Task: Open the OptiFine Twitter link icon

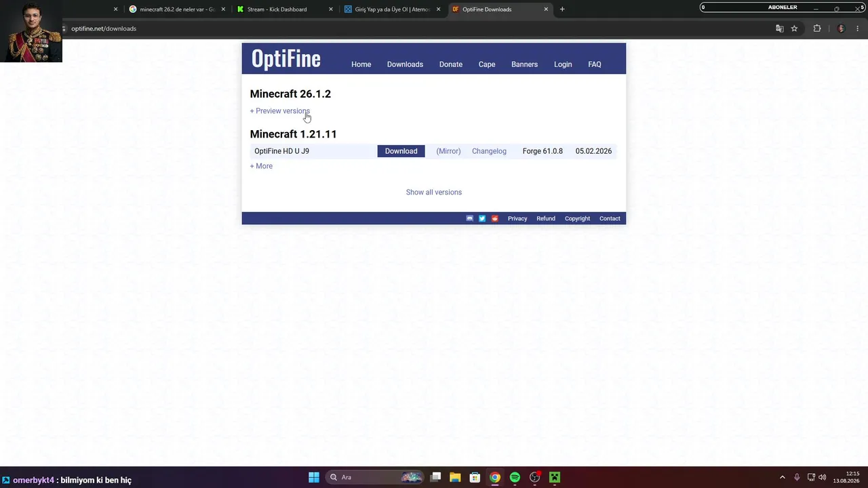Action: click(x=482, y=218)
